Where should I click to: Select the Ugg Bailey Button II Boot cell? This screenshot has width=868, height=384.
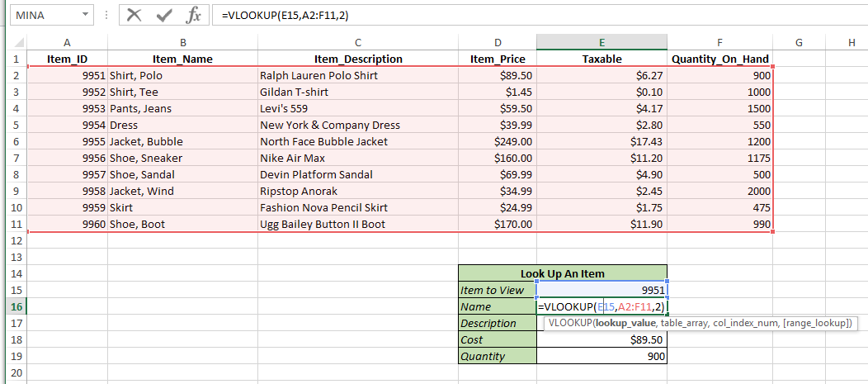tap(358, 225)
